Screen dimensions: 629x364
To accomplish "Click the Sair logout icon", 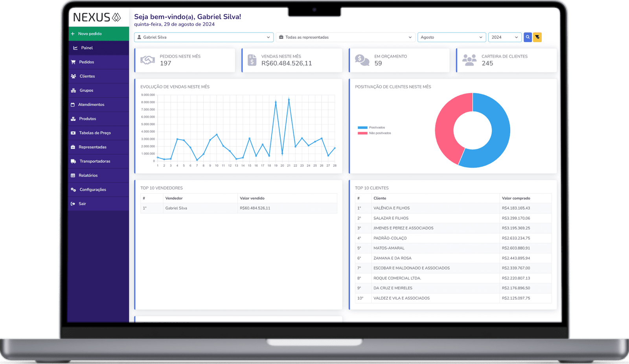I will pyautogui.click(x=73, y=204).
